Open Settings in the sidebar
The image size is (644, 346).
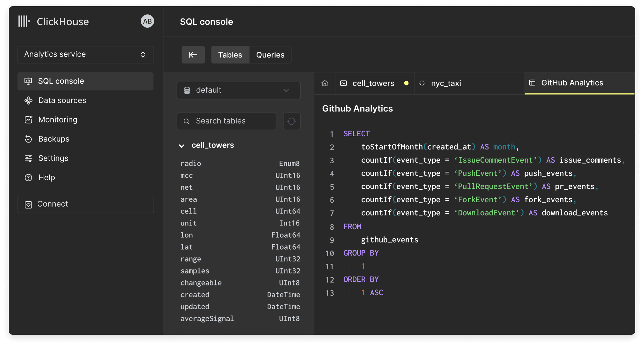pyautogui.click(x=53, y=158)
